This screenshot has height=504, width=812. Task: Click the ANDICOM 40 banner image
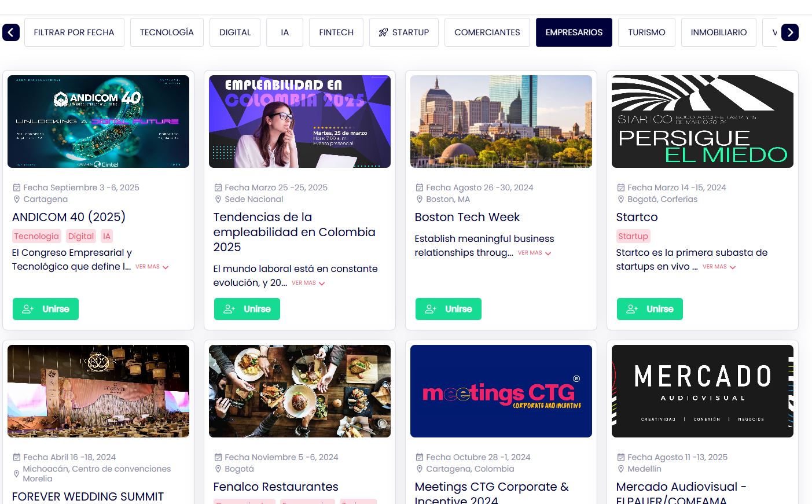(98, 122)
